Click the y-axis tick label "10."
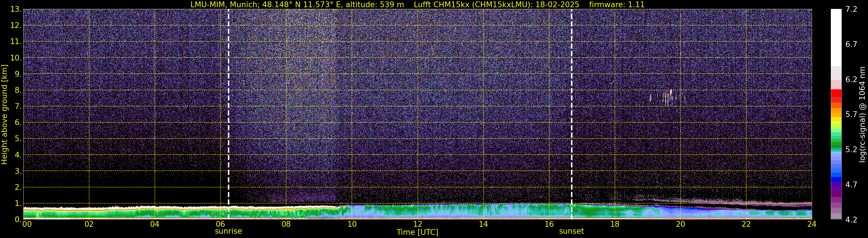Viewport: 868px width, 238px height. (x=16, y=58)
